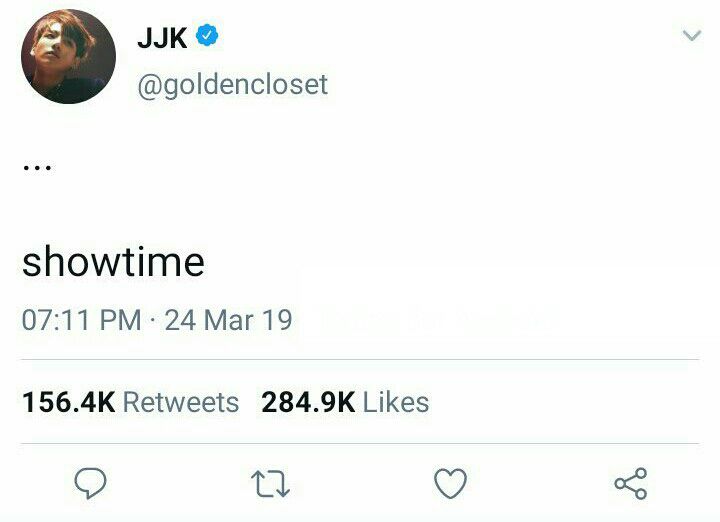
Task: Show the 284.9K likes count
Action: coord(308,402)
